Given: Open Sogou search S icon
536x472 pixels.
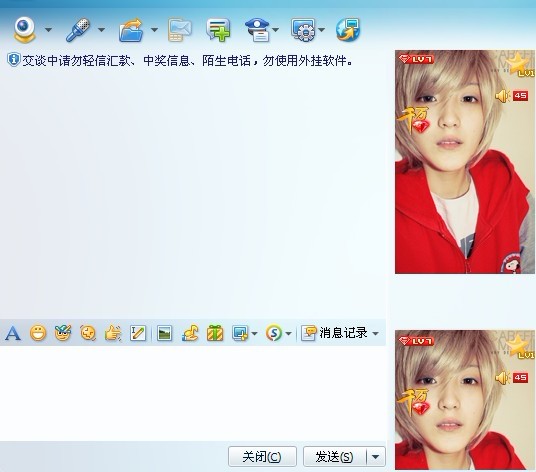Looking at the screenshot, I should [x=274, y=333].
